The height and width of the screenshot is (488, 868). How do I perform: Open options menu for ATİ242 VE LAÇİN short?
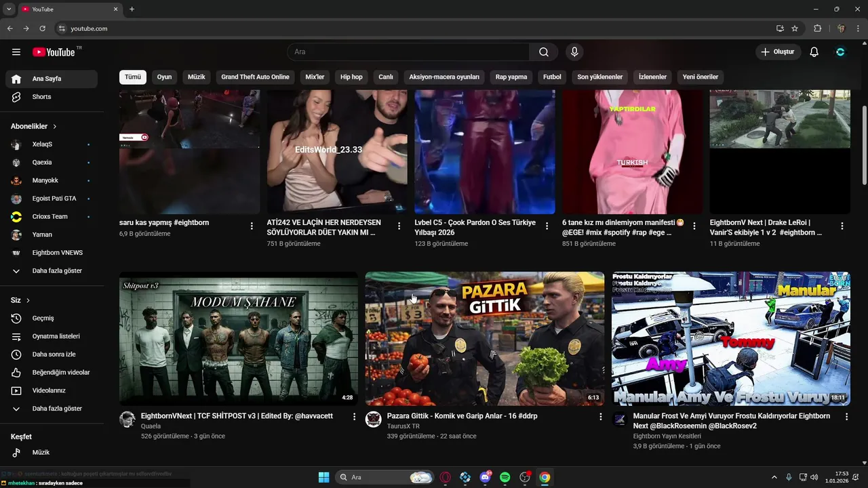pos(399,226)
